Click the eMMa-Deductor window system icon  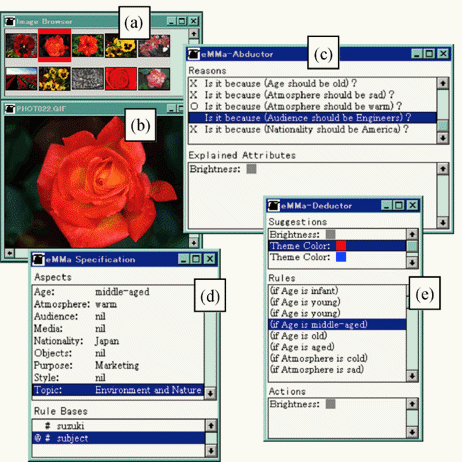pyautogui.click(x=274, y=206)
